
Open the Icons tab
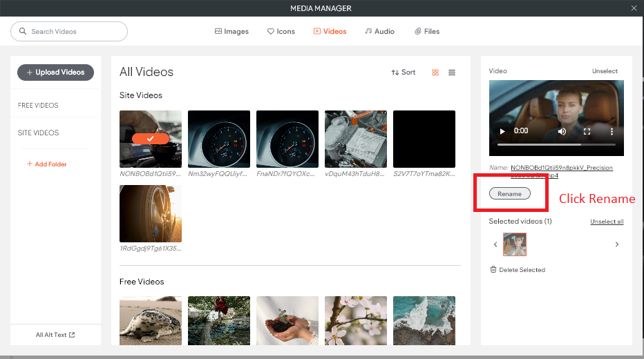click(x=281, y=32)
